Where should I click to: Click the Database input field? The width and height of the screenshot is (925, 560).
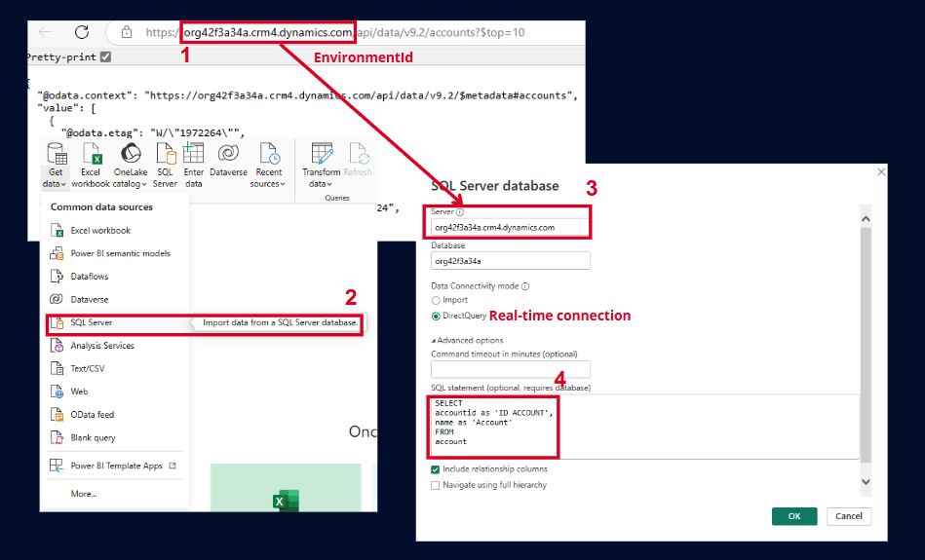[x=511, y=261]
